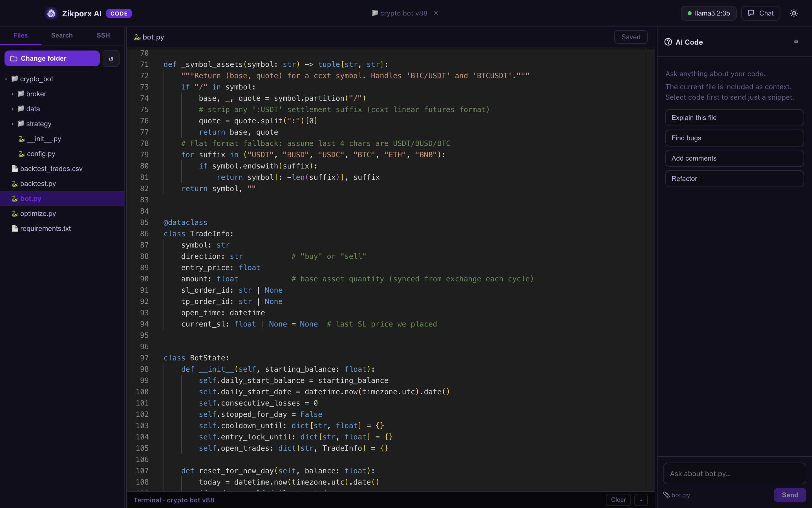The width and height of the screenshot is (812, 508).
Task: Click the @dataclass decorator text
Action: pyautogui.click(x=185, y=222)
